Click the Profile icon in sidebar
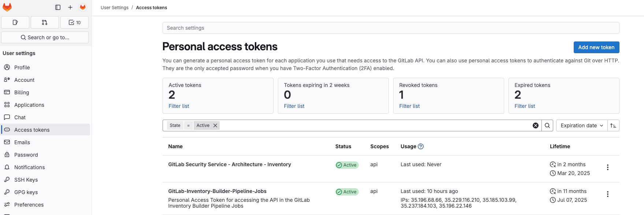 7,67
